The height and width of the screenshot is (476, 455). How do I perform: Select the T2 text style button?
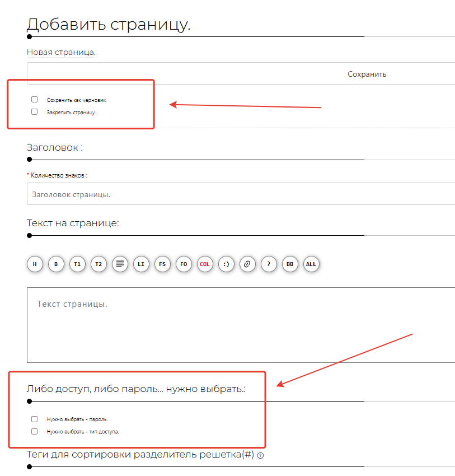pyautogui.click(x=98, y=264)
